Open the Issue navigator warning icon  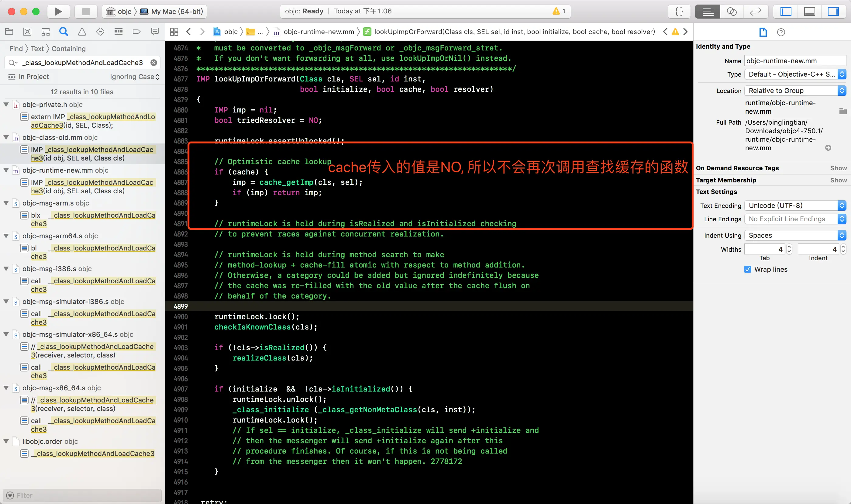(82, 32)
